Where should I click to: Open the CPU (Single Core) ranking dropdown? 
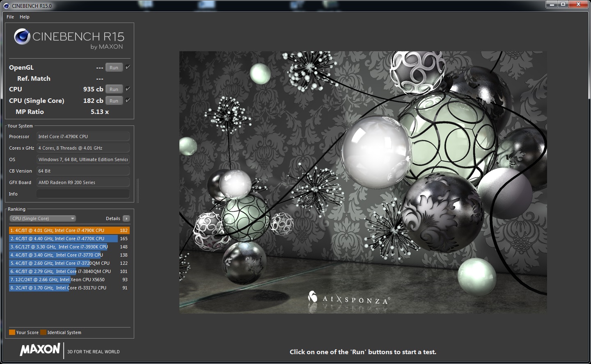point(43,218)
